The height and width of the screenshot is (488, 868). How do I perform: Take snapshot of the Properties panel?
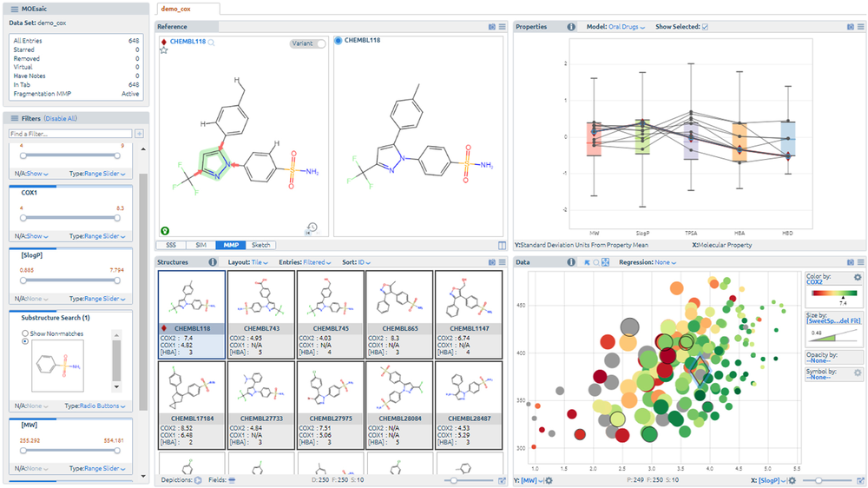[851, 27]
